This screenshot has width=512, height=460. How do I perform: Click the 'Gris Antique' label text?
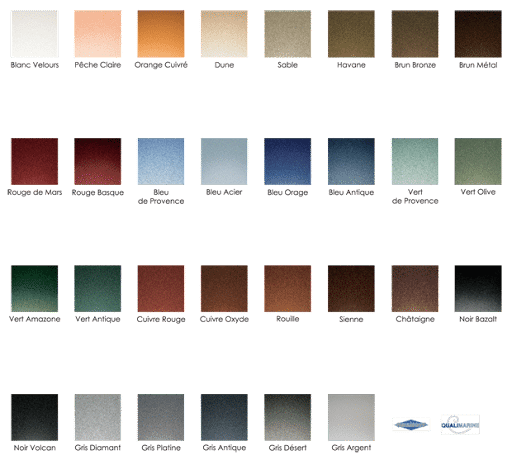pos(224,448)
